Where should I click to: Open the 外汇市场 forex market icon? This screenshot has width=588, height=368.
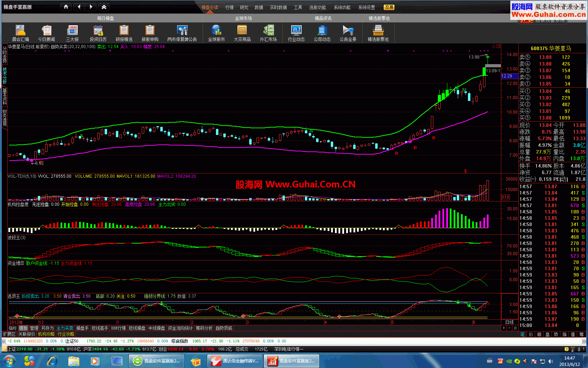pyautogui.click(x=268, y=33)
